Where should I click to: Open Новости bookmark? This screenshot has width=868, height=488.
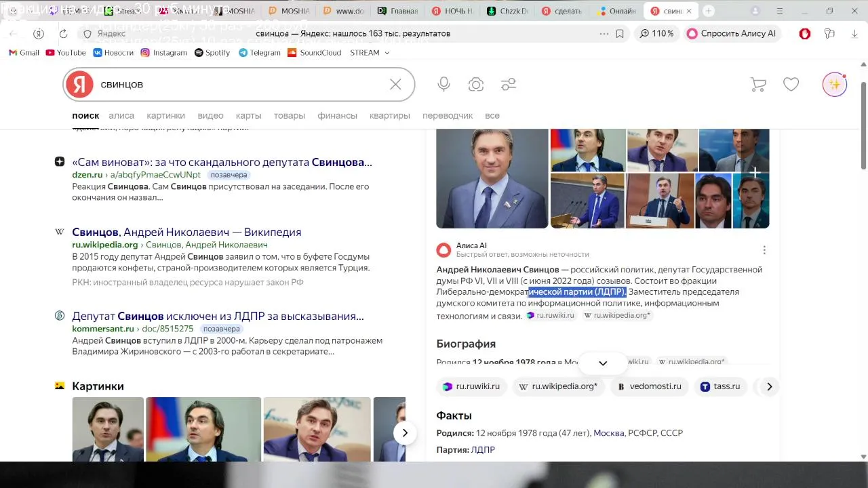113,52
